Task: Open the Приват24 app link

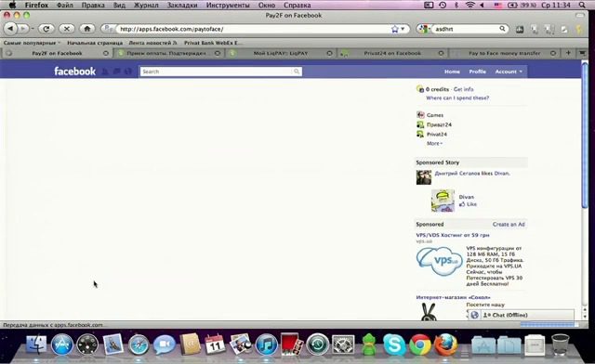Action: (x=439, y=124)
